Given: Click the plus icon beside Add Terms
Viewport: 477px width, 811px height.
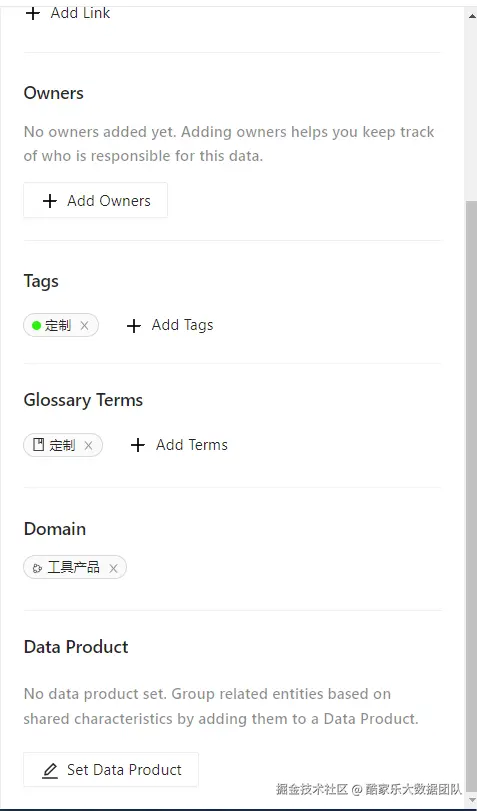Looking at the screenshot, I should pos(138,445).
